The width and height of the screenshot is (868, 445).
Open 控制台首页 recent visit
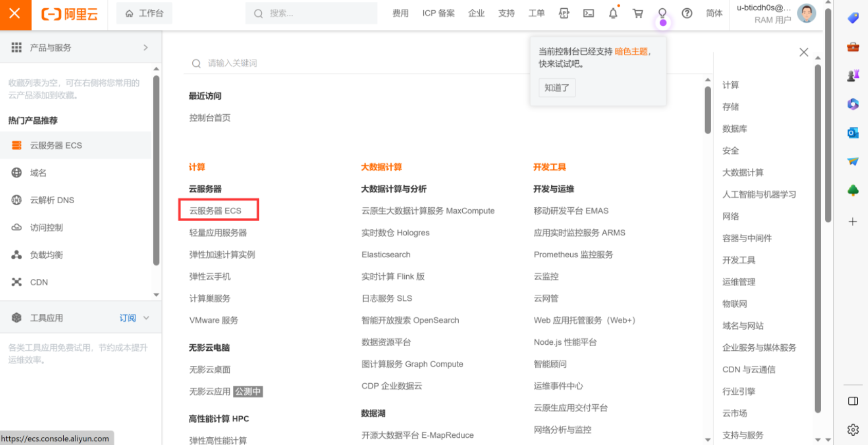point(210,118)
